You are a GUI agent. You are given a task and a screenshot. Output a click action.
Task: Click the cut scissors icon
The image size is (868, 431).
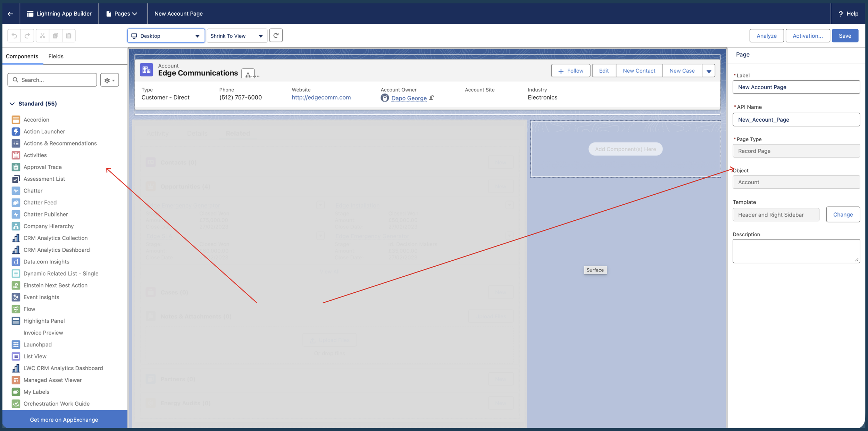click(42, 36)
